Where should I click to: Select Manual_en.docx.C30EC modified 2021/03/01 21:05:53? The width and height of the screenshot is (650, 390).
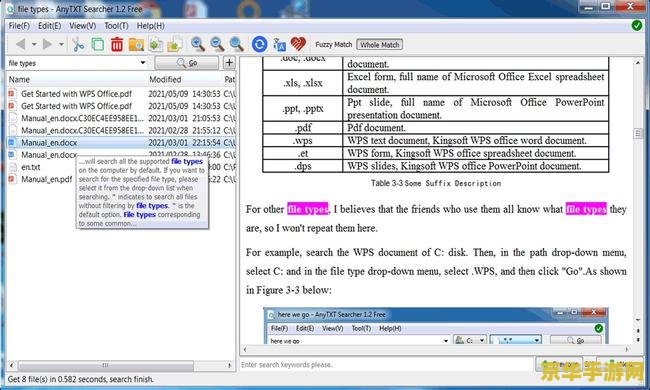121,118
